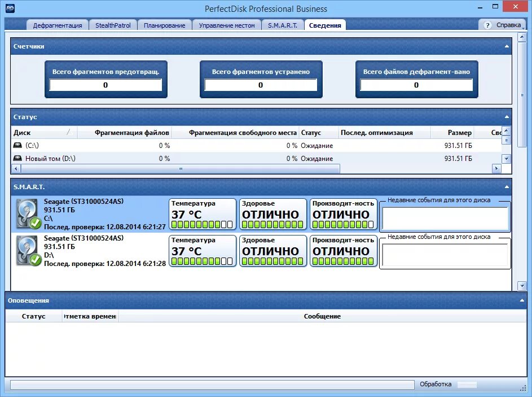Screen dimensions: 532x397
Task: Click the main panel vertical scrollbar thumb
Action: (522, 95)
